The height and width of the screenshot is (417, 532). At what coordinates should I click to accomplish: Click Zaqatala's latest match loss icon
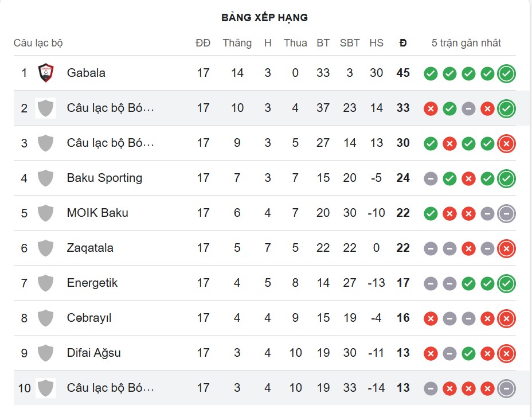pyautogui.click(x=506, y=248)
